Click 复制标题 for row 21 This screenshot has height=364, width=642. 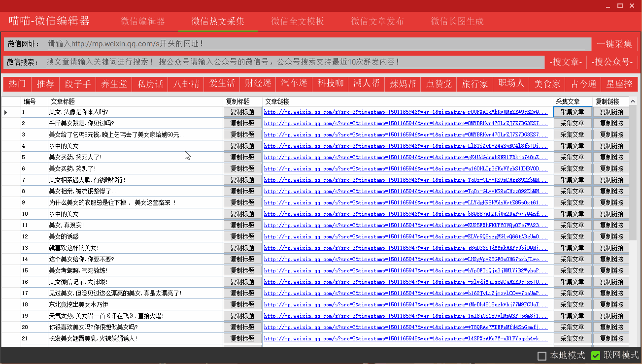point(242,338)
